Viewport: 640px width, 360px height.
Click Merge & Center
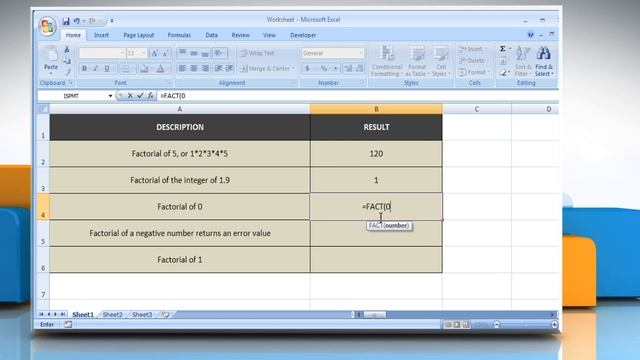pyautogui.click(x=267, y=69)
